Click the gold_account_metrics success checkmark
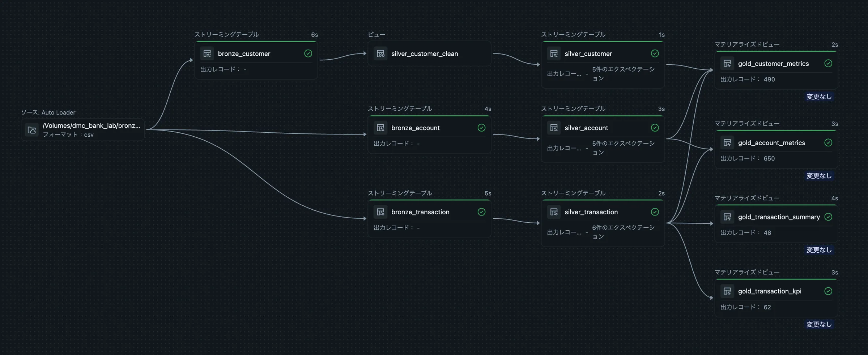The height and width of the screenshot is (355, 868). click(x=828, y=143)
